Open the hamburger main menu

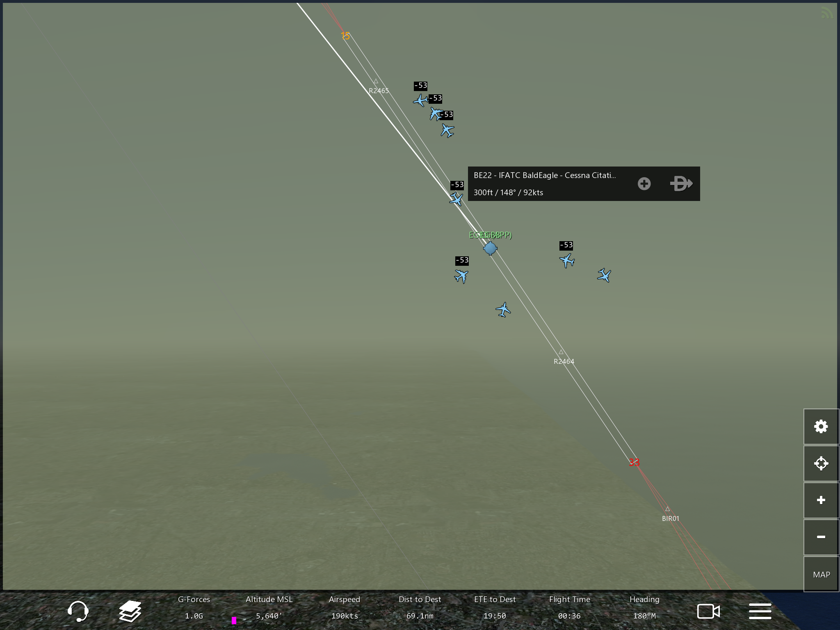(x=760, y=611)
